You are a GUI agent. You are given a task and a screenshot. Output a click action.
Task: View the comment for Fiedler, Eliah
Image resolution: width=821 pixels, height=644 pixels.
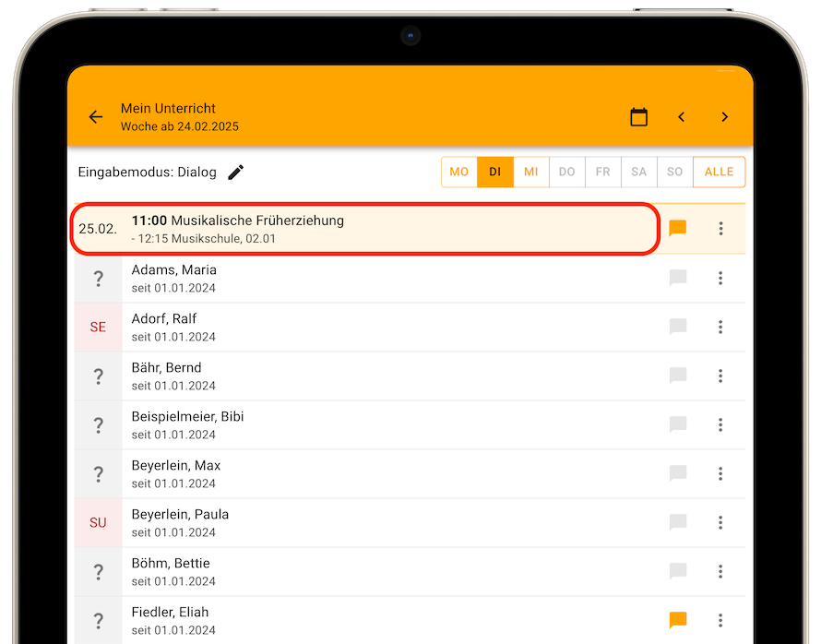678,620
